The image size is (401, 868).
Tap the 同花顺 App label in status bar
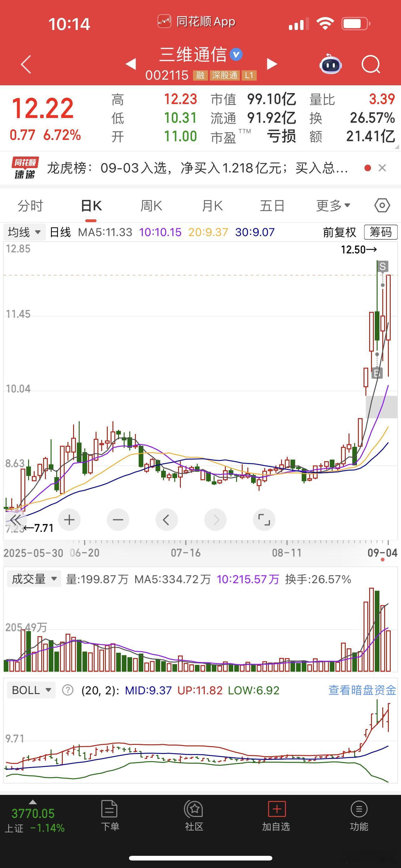197,22
